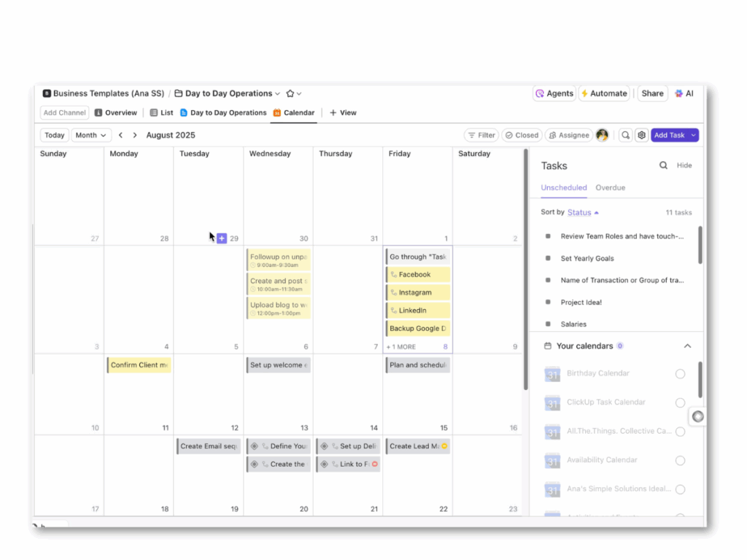Toggle the Assignee filter

(569, 135)
